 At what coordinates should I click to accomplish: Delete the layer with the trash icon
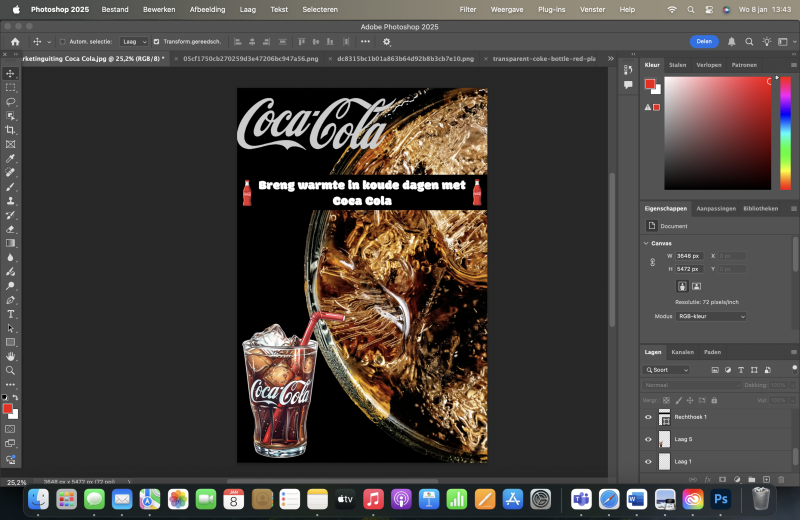click(781, 480)
